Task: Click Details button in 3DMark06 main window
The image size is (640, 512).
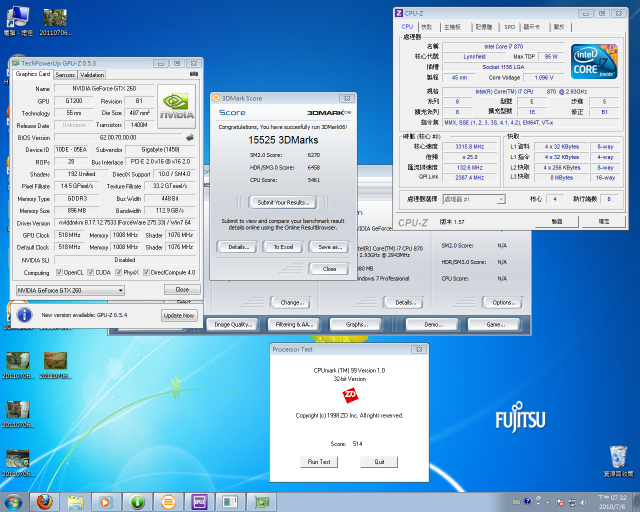Action: 404,303
